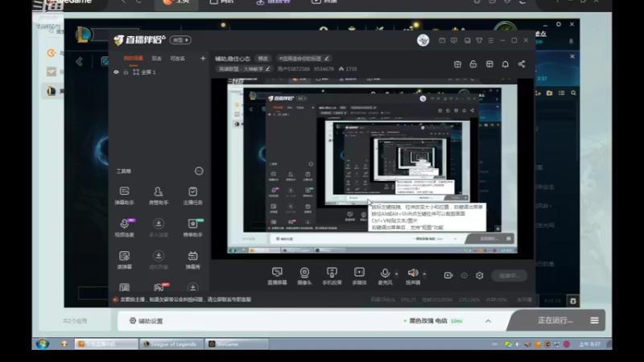Screen dimensions: 644x362
Task: Click the search icon in League friends panel
Action: point(573,93)
